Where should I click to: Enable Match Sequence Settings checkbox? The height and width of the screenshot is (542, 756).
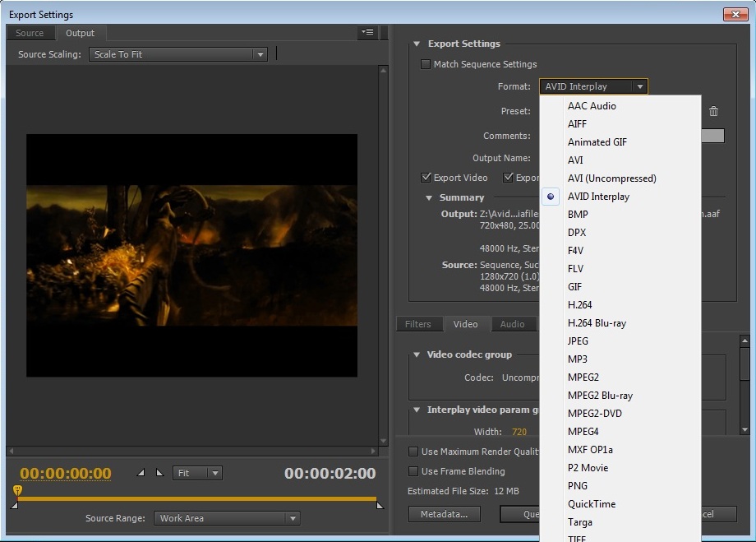tap(426, 64)
